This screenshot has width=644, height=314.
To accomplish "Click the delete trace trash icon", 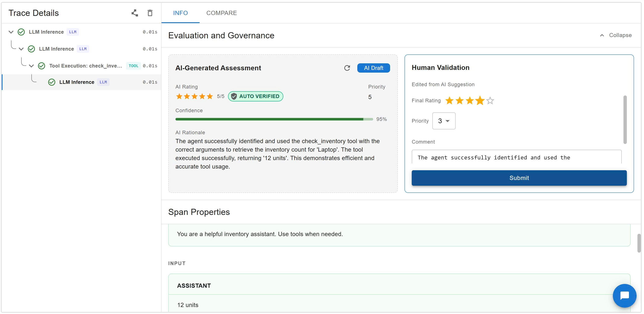I will click(x=150, y=13).
